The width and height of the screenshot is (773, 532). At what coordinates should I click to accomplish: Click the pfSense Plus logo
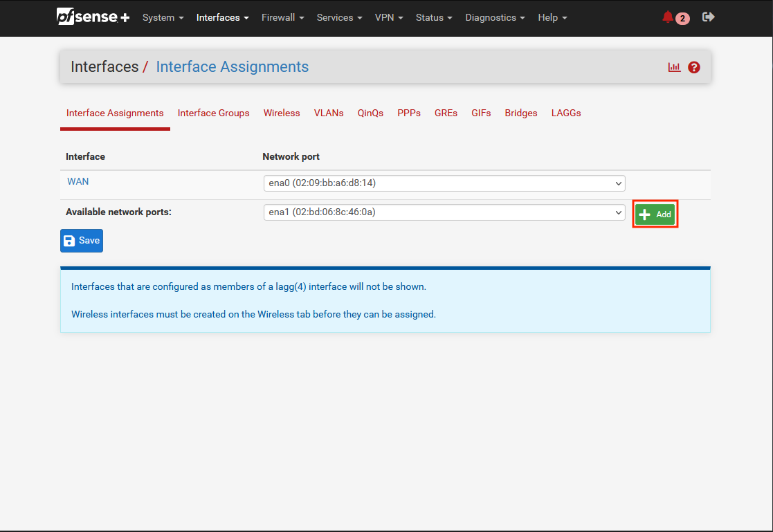click(93, 17)
